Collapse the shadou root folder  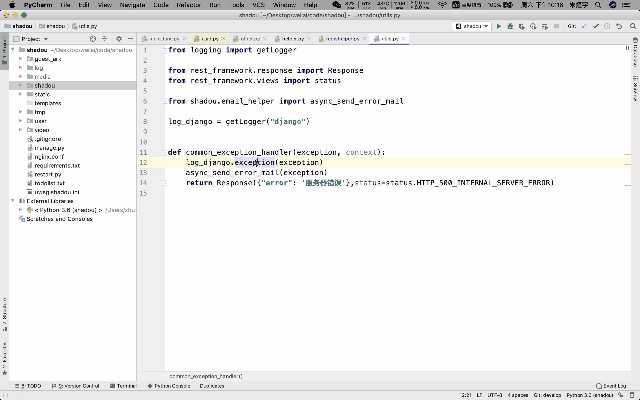point(13,50)
